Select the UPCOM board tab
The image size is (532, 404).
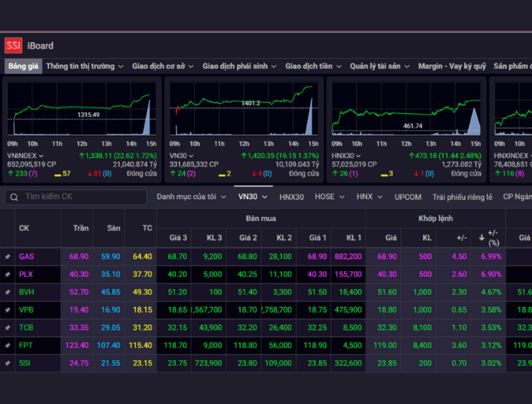pos(408,197)
